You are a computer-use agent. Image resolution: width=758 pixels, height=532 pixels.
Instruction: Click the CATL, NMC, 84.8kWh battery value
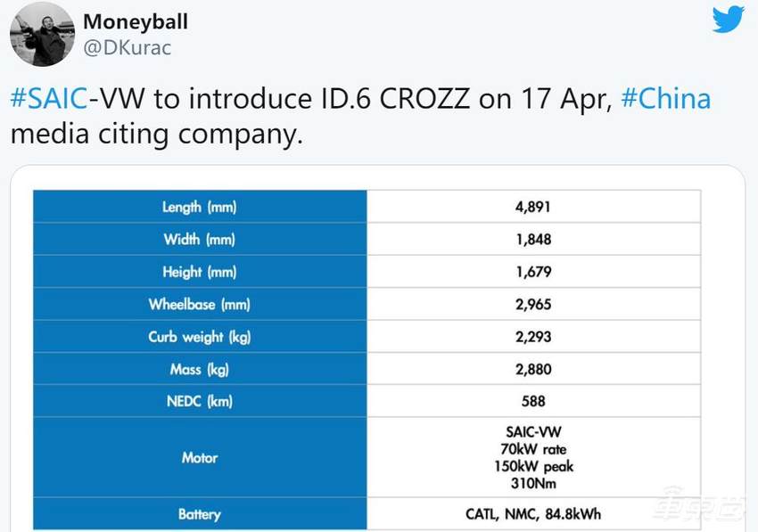tap(533, 514)
